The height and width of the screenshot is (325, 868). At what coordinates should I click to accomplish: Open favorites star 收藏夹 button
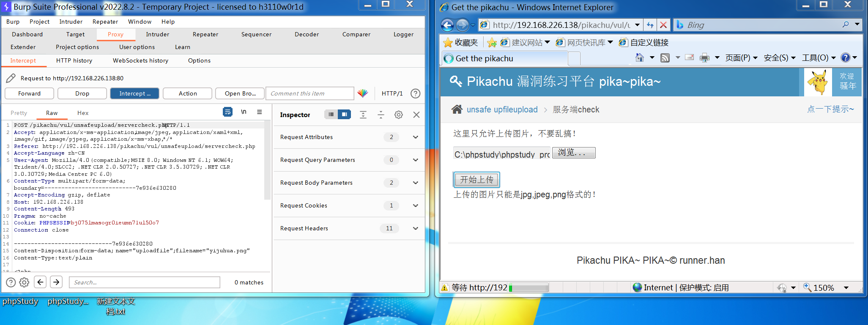coord(460,42)
